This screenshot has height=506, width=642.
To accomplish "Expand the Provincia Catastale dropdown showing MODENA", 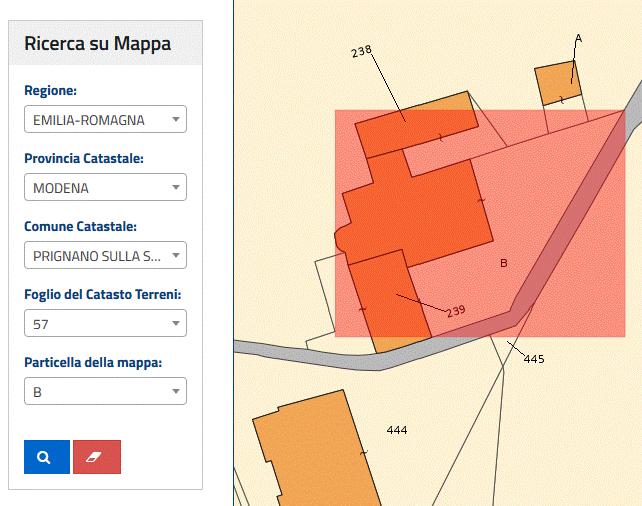I will coord(105,188).
